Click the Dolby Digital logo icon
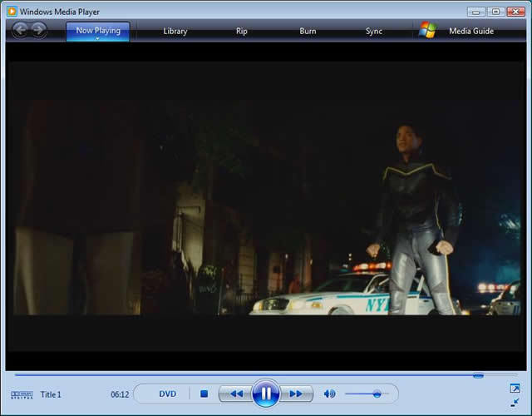532x416 pixels. [x=22, y=394]
